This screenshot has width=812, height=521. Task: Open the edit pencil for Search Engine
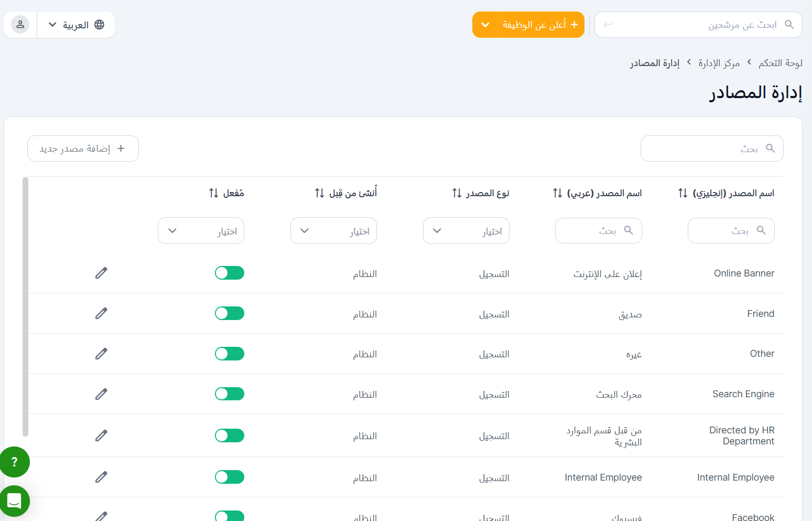point(101,394)
